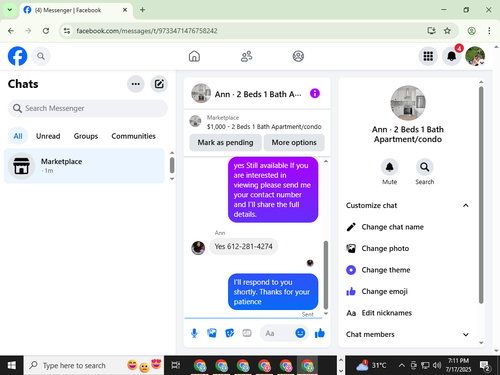Click the address bar URL

tap(147, 31)
